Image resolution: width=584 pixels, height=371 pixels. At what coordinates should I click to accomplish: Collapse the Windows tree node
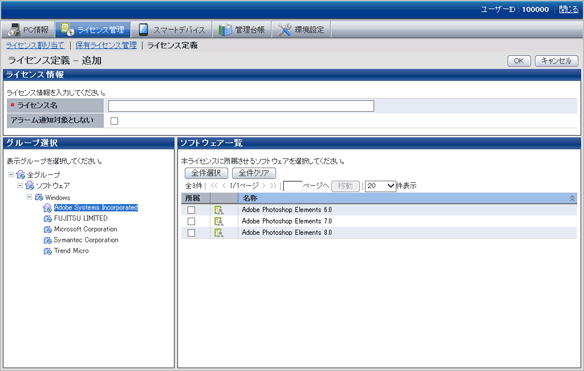(x=29, y=197)
